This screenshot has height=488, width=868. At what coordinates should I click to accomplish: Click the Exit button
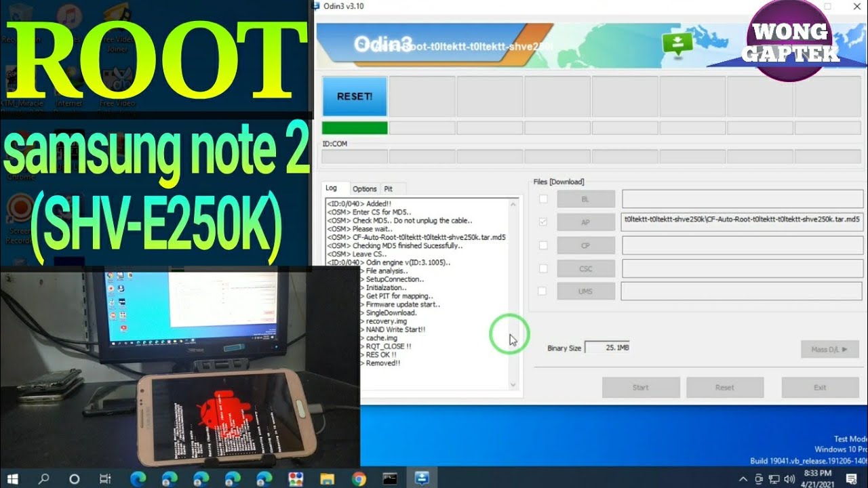click(x=820, y=388)
